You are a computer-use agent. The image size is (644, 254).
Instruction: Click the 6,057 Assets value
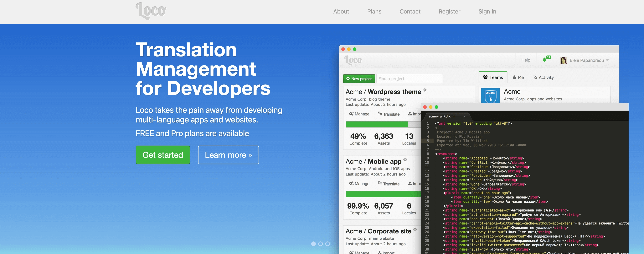pyautogui.click(x=384, y=206)
